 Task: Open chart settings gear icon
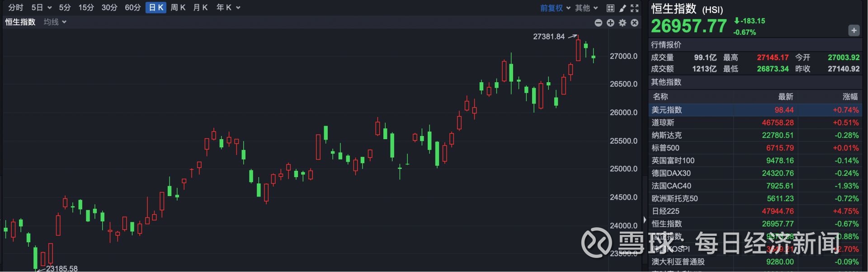[x=623, y=23]
